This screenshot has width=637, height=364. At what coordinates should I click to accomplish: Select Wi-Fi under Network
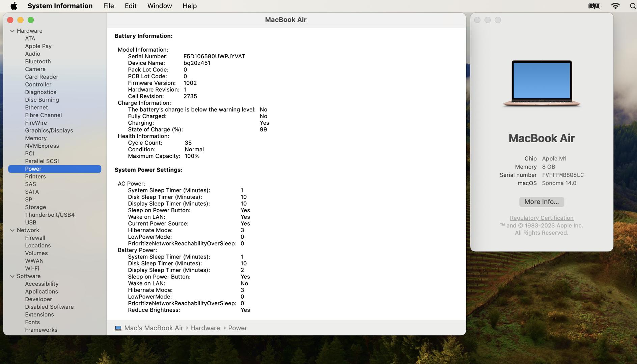pos(32,269)
